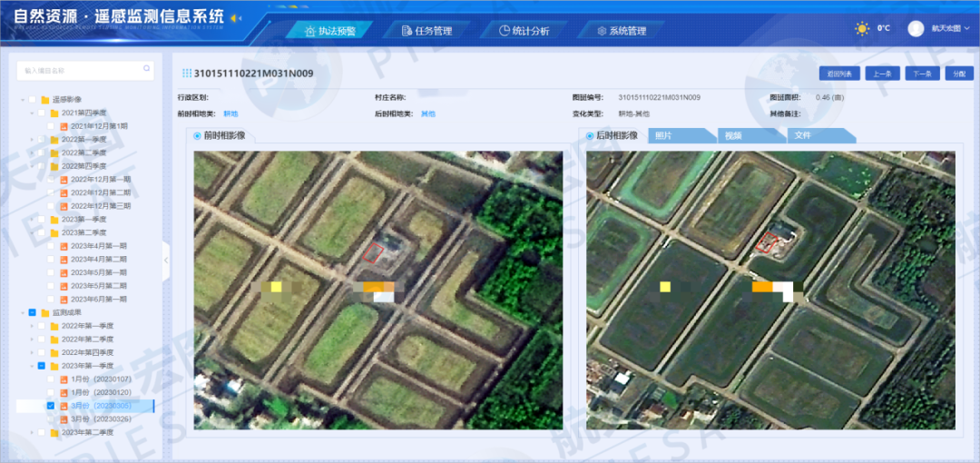Viewport: 980px width, 463px height.
Task: Click the image icon for 2023年4月第一期
Action: coord(64,246)
